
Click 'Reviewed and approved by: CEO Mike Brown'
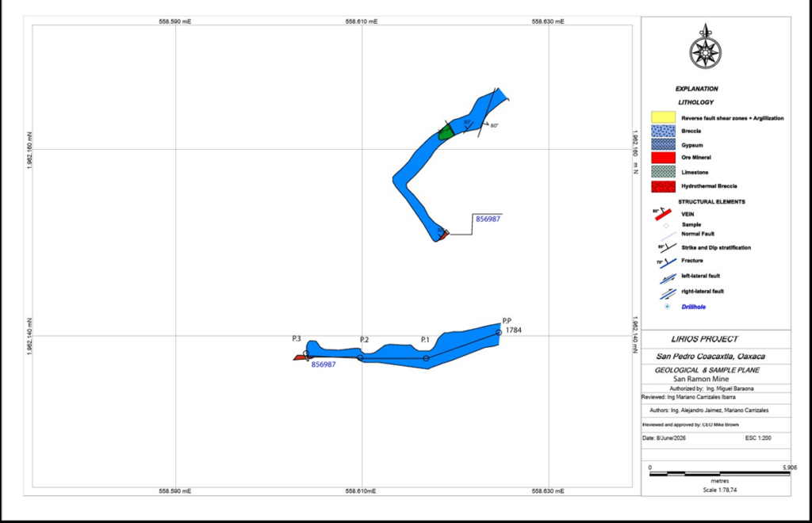pos(691,425)
